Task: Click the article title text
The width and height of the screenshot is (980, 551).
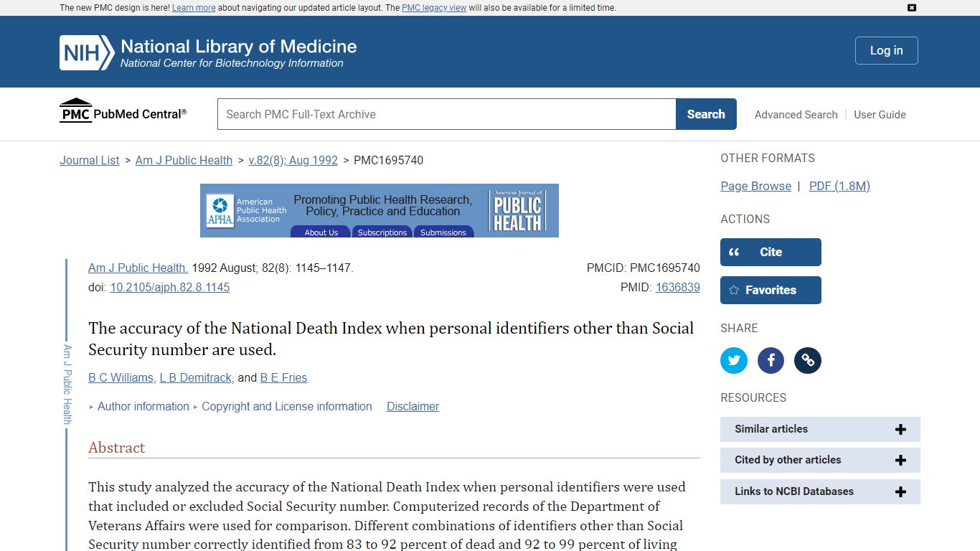Action: coord(391,339)
